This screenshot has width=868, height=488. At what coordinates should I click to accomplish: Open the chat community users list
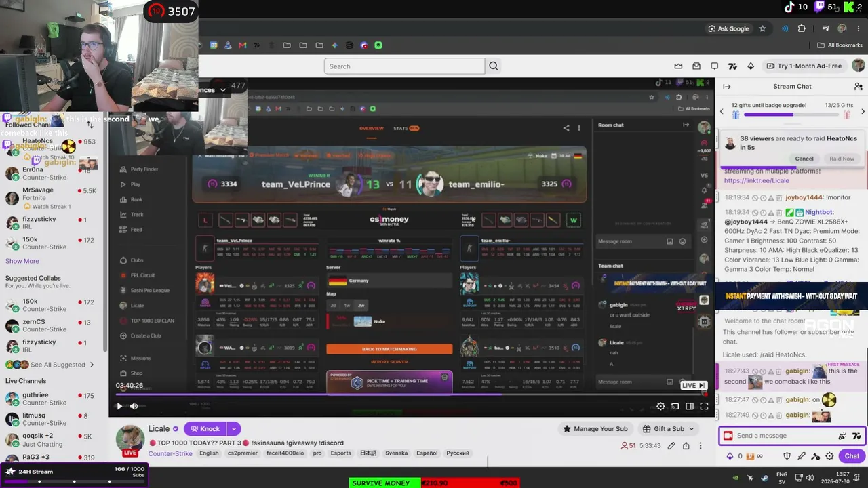pyautogui.click(x=858, y=86)
